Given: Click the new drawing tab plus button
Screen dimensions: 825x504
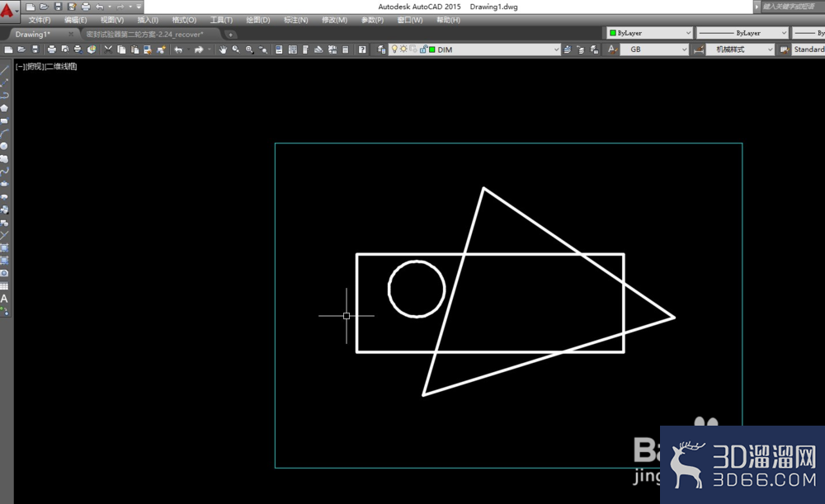Looking at the screenshot, I should tap(230, 35).
